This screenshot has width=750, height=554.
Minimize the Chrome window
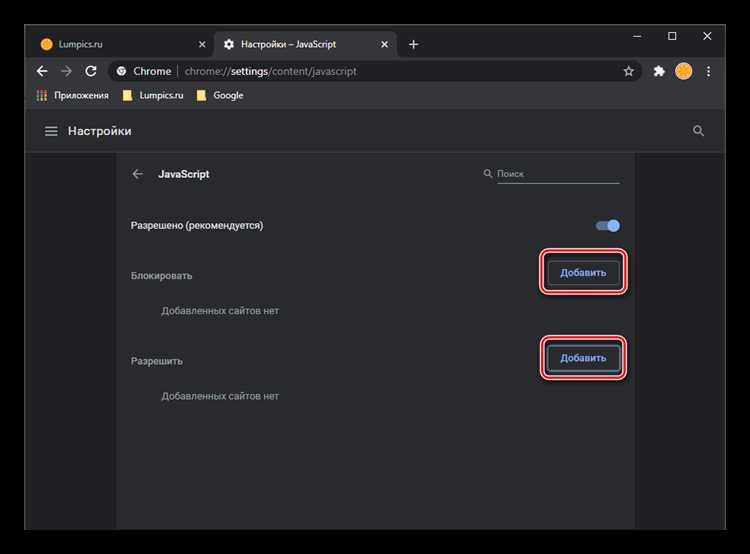coord(637,36)
